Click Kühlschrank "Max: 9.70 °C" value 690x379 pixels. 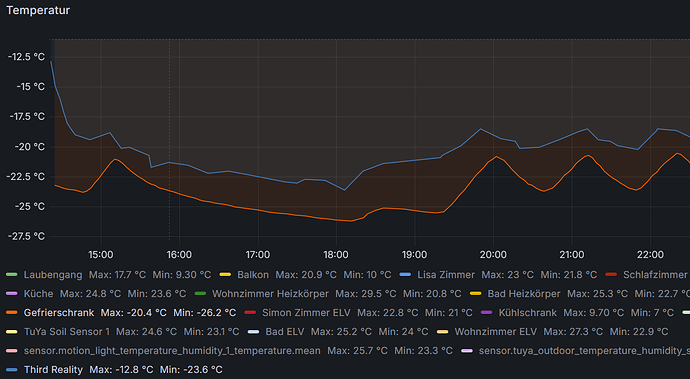coord(594,313)
